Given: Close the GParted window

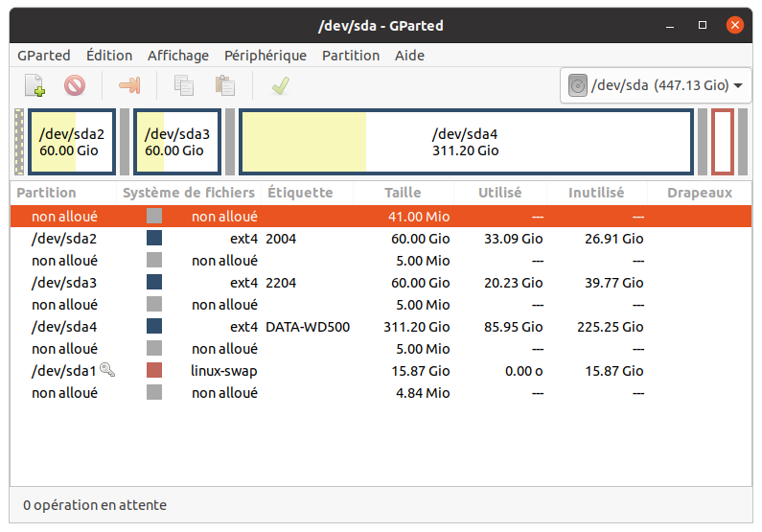Looking at the screenshot, I should (735, 25).
